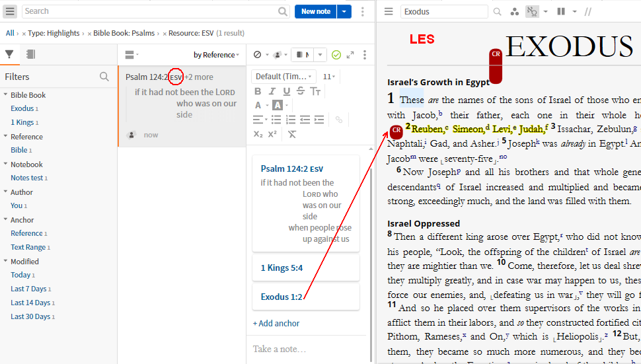The height and width of the screenshot is (364, 641).
Task: Toggle subscript formatting
Action: (258, 134)
